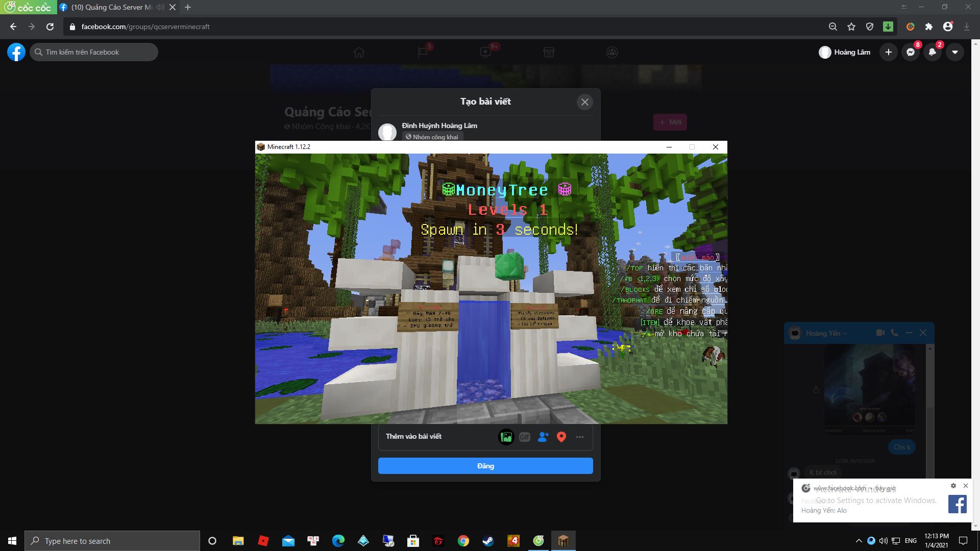
Task: Open more options ellipsis in the composer
Action: 579,437
